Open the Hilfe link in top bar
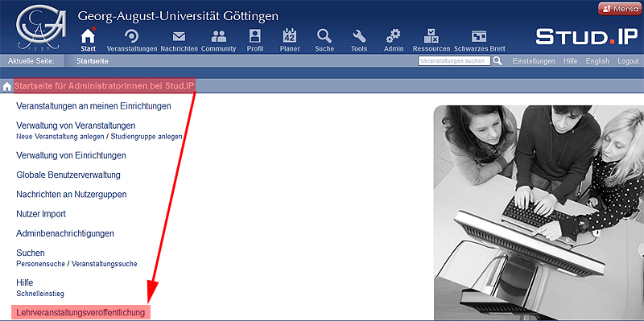 pyautogui.click(x=571, y=61)
